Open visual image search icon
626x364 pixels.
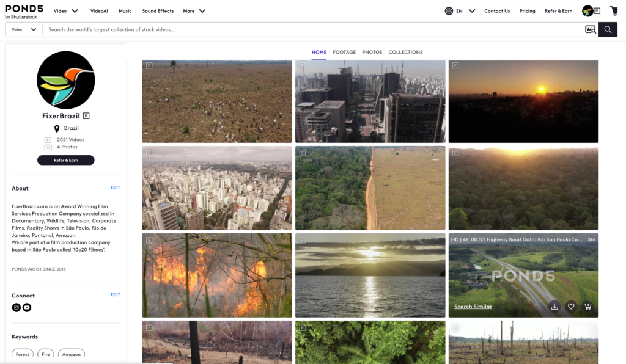tap(591, 29)
